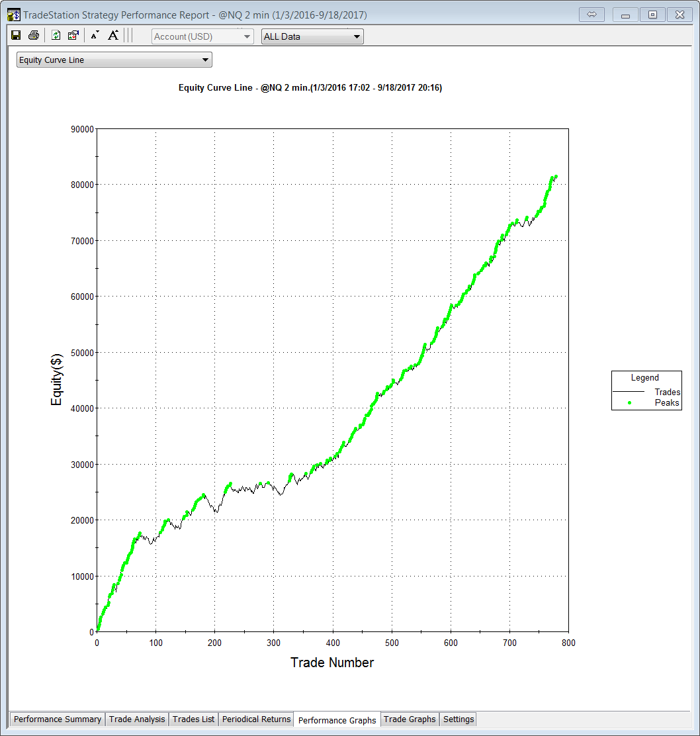Screen dimensions: 700x736
Task: Maximize the Performance Report window
Action: pos(652,15)
